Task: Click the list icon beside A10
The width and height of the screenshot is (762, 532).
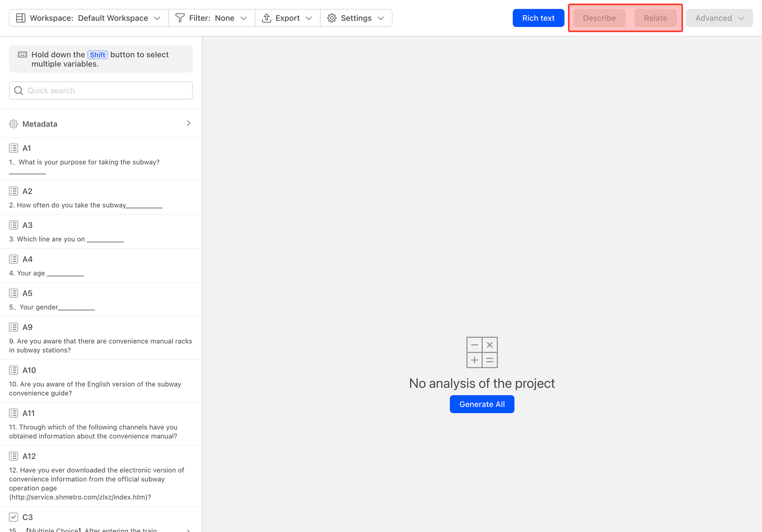Action: tap(13, 370)
